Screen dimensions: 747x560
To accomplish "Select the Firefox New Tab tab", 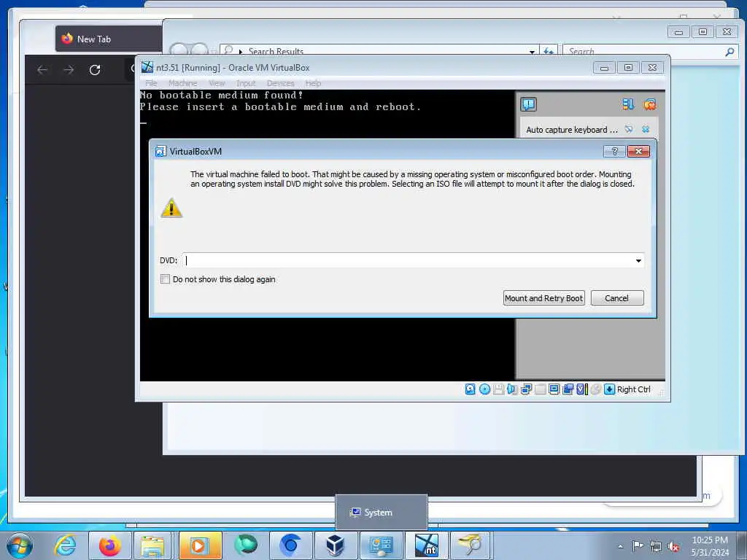I will click(x=109, y=39).
